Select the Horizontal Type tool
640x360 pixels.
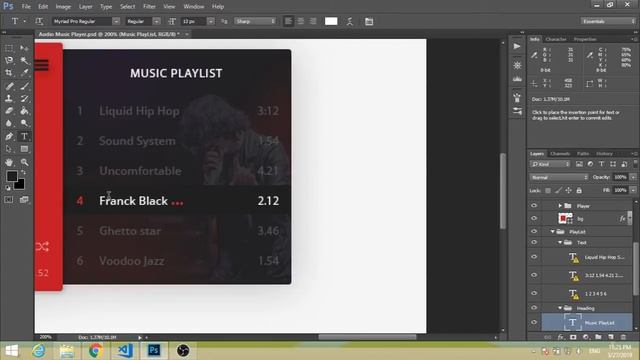click(x=24, y=136)
